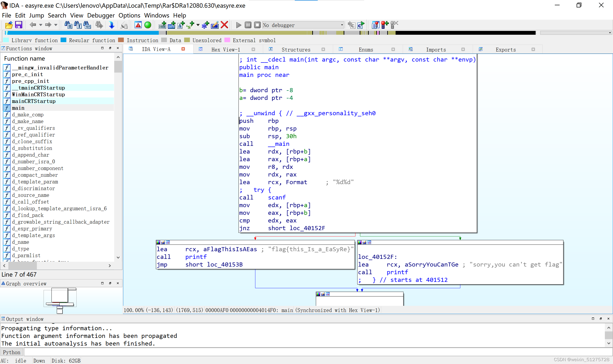
Task: Click the External symbol legend color swatch
Action: (x=227, y=40)
